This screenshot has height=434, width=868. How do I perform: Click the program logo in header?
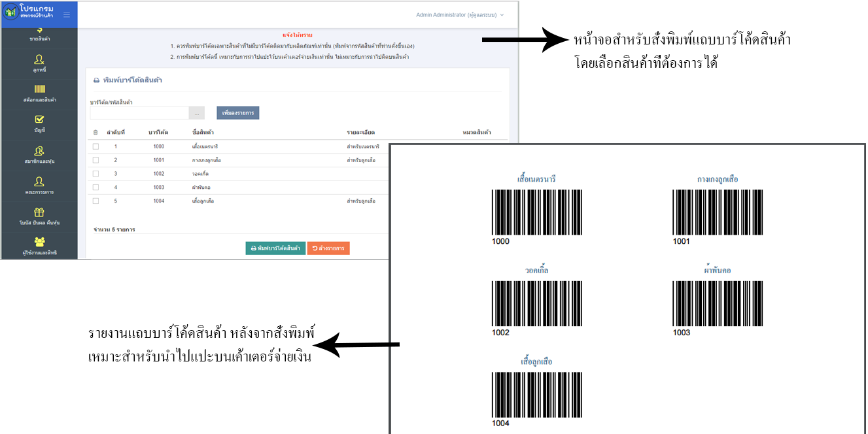[10, 13]
